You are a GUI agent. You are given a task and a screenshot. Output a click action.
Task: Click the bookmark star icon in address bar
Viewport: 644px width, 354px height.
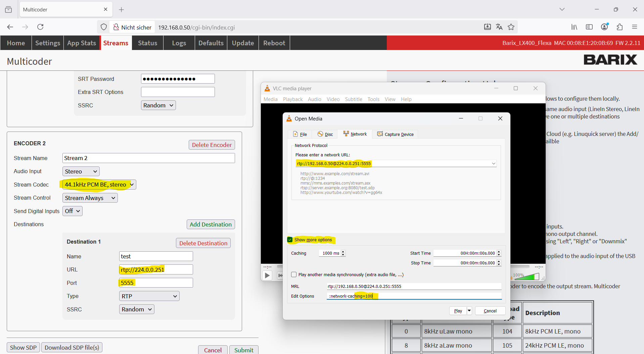coord(511,27)
